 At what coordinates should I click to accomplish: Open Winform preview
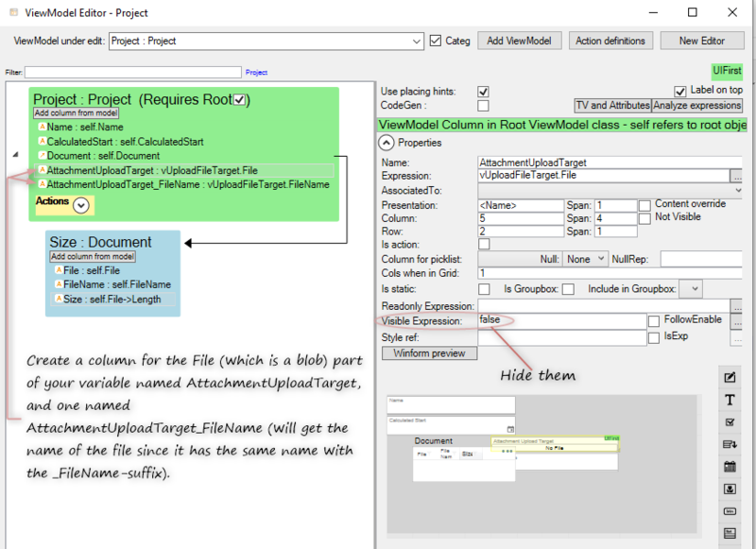tap(429, 352)
